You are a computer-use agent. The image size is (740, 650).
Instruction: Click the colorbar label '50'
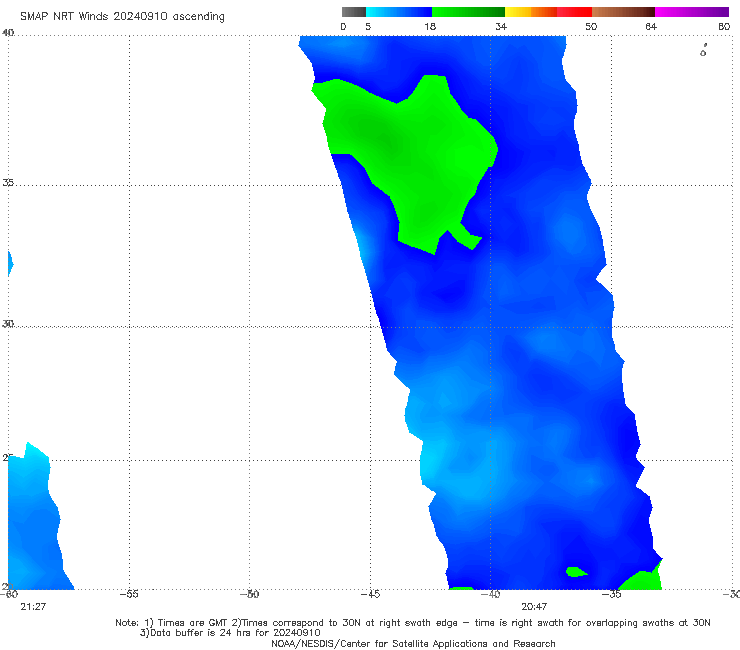point(591,27)
